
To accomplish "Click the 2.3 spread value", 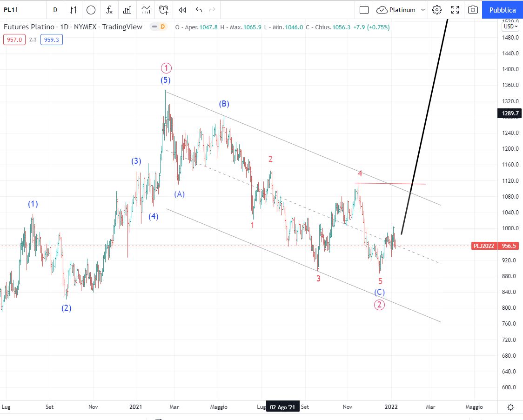I will click(33, 40).
